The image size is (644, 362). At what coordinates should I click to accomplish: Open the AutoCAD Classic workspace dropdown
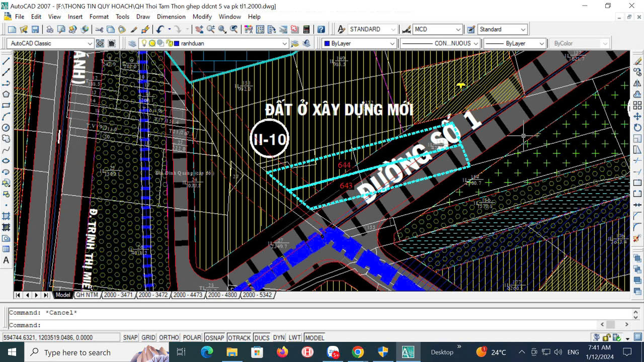[90, 44]
